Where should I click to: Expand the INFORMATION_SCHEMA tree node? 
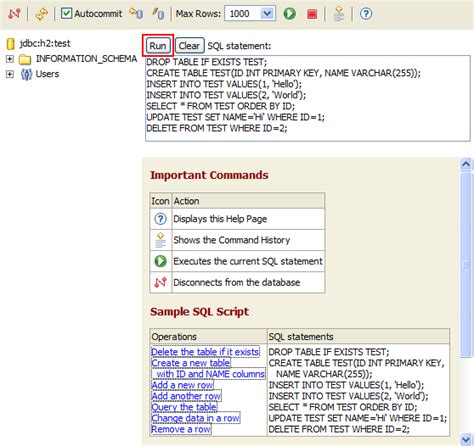[x=10, y=59]
